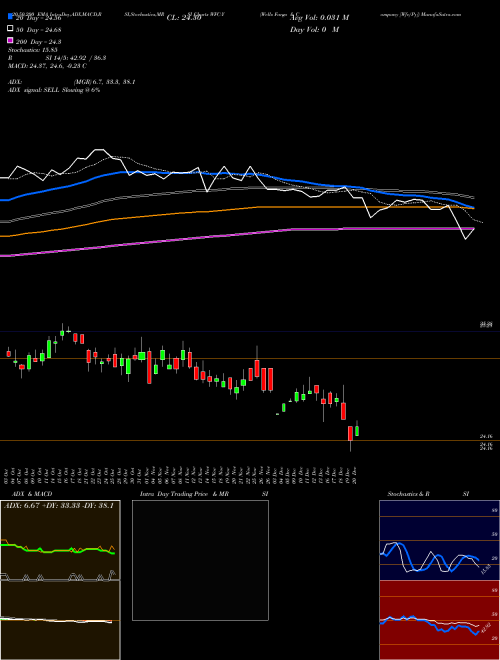The width and height of the screenshot is (500, 660).
Task: Click the ADX '(MGR) 6.7, 33.3, 38.1' values
Action: [x=104, y=82]
